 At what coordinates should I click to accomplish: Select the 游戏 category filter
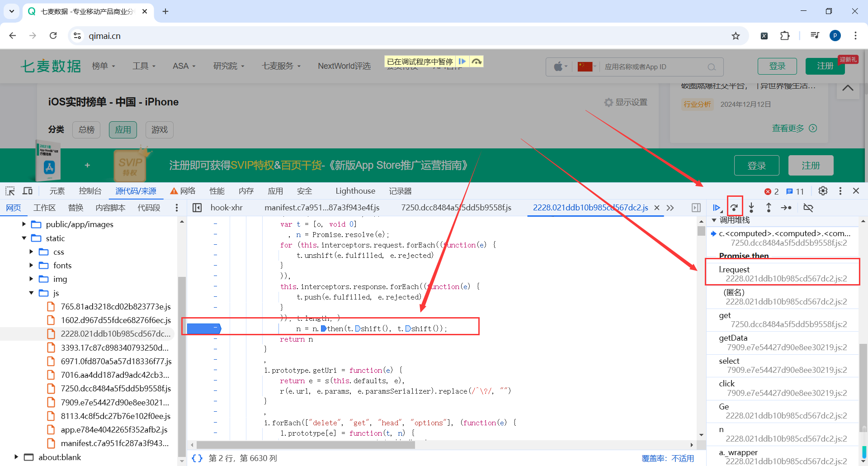point(159,130)
